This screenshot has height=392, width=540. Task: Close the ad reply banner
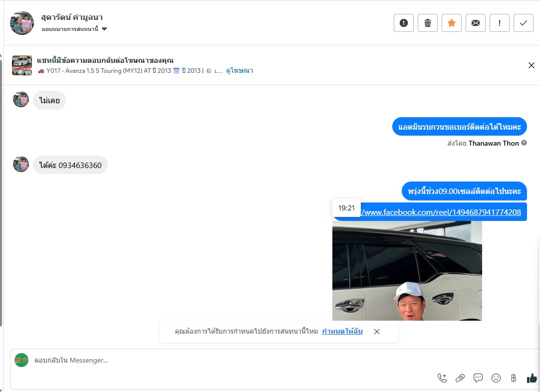[x=532, y=65]
